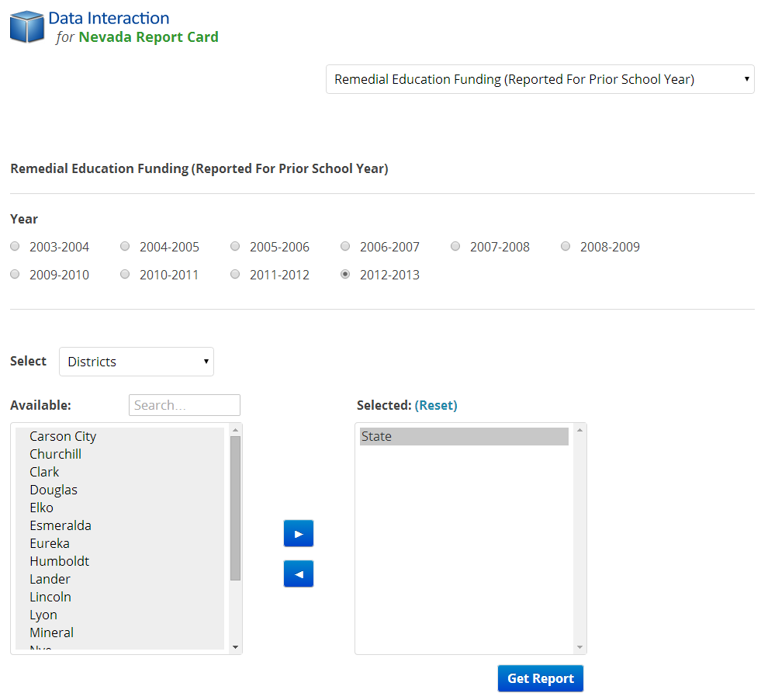The image size is (761, 700).
Task: Select the 2009-2010 year radio button
Action: point(15,274)
